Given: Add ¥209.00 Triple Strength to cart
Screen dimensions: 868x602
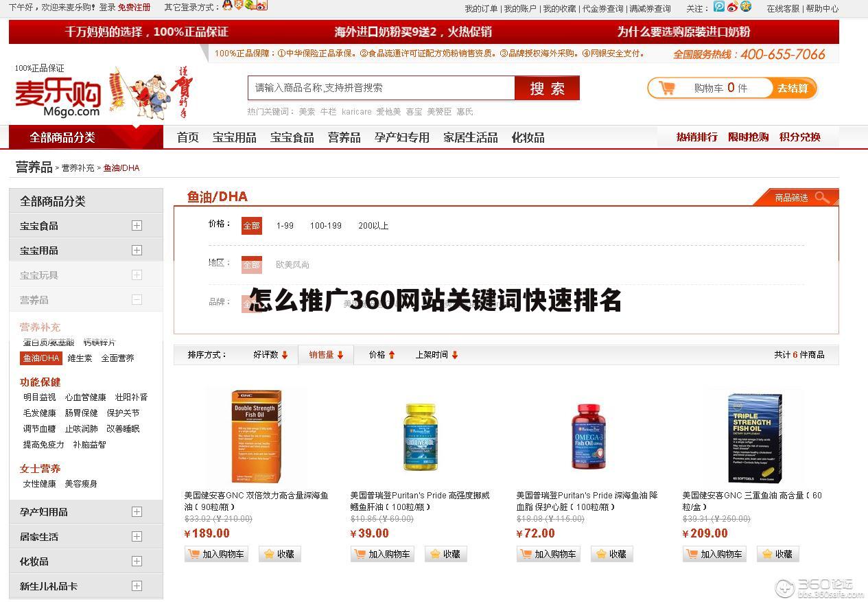Looking at the screenshot, I should click(x=714, y=554).
